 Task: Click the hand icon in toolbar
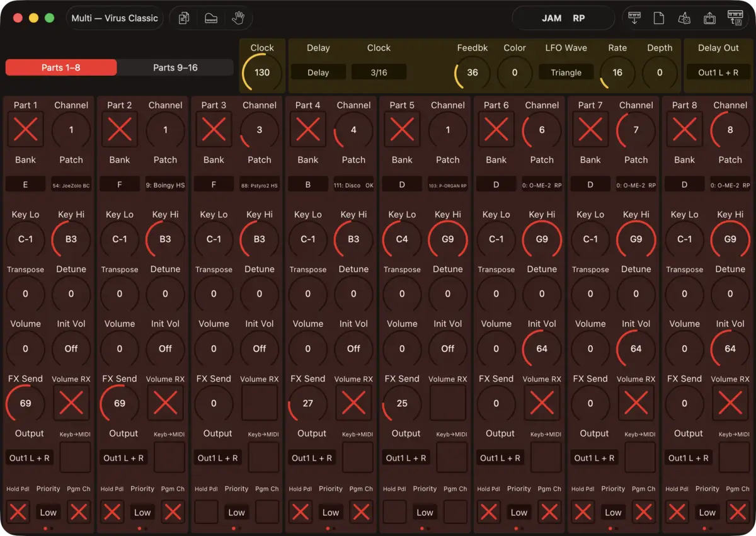click(238, 18)
